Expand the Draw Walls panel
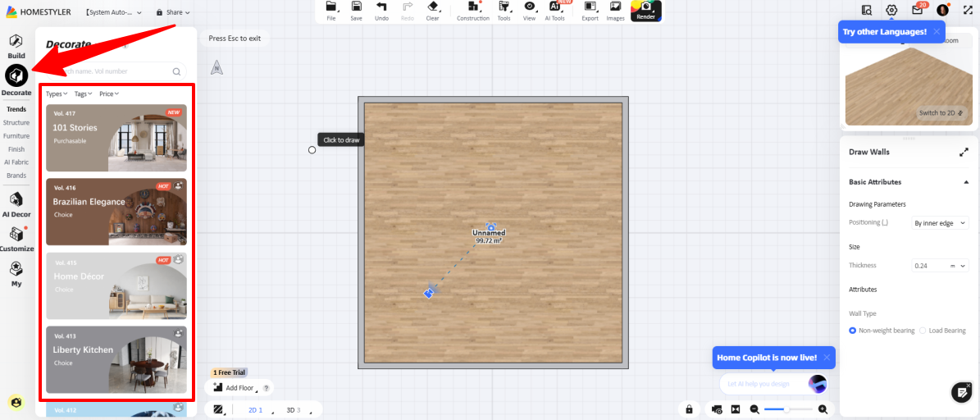980x420 pixels. (964, 152)
